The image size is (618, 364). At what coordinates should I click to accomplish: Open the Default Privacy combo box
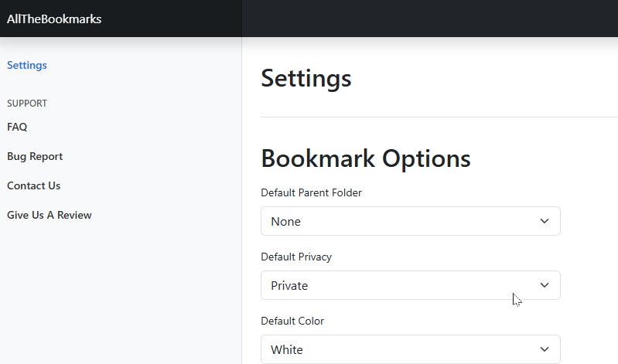click(410, 285)
